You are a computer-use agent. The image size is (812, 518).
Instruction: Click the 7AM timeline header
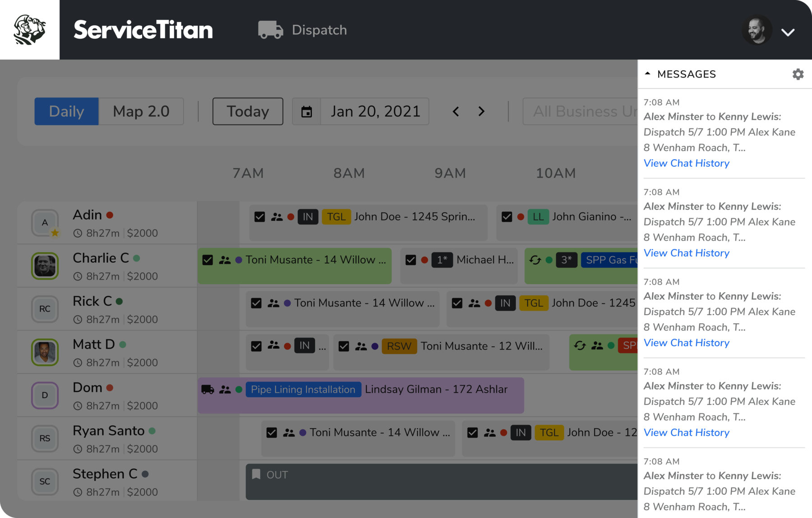tap(248, 173)
